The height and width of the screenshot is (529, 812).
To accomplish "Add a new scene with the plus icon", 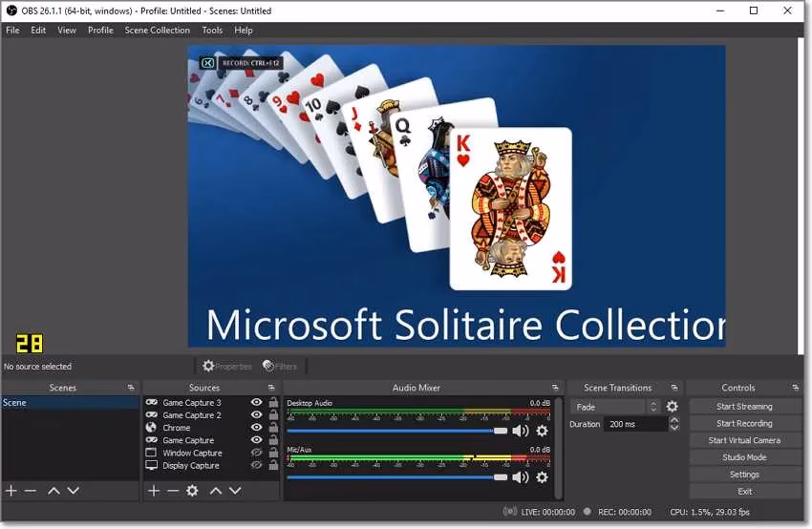I will coord(11,490).
